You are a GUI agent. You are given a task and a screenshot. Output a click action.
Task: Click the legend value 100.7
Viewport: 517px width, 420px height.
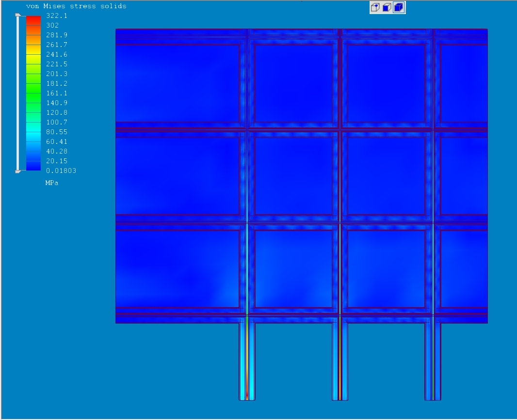(57, 122)
